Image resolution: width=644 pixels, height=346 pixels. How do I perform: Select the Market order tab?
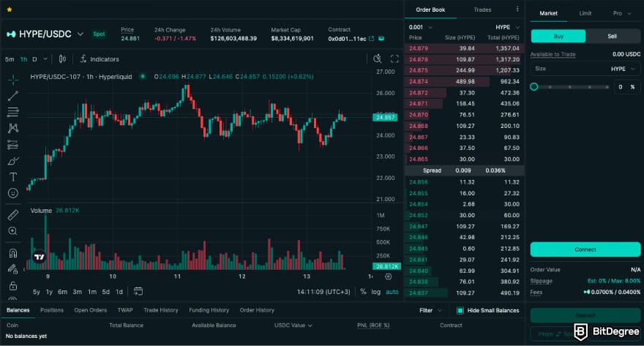(548, 14)
